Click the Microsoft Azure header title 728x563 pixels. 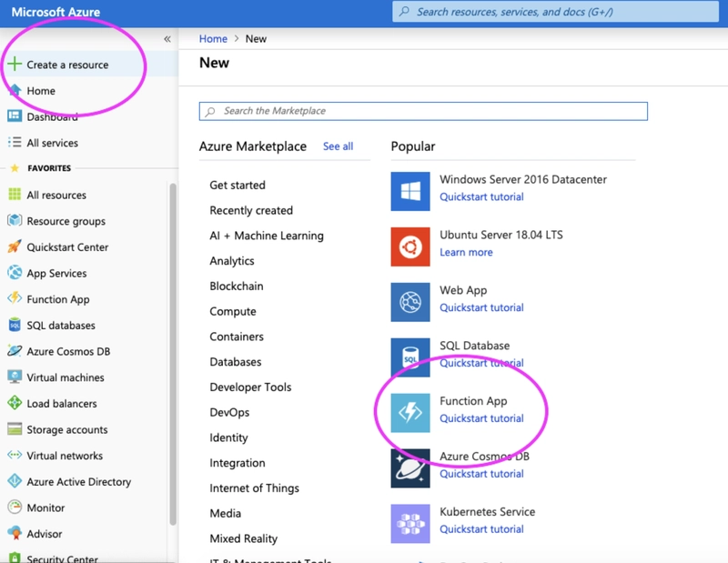pos(56,12)
